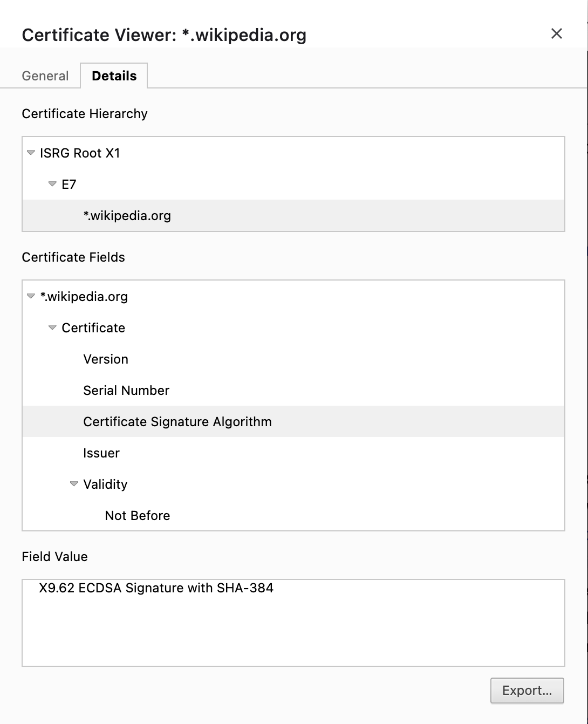Switch to the General tab
The height and width of the screenshot is (724, 588).
45,76
